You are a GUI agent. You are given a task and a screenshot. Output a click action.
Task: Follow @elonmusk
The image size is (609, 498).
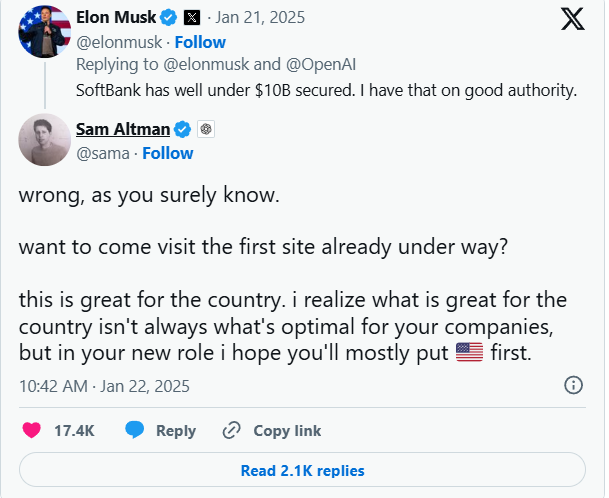(200, 42)
